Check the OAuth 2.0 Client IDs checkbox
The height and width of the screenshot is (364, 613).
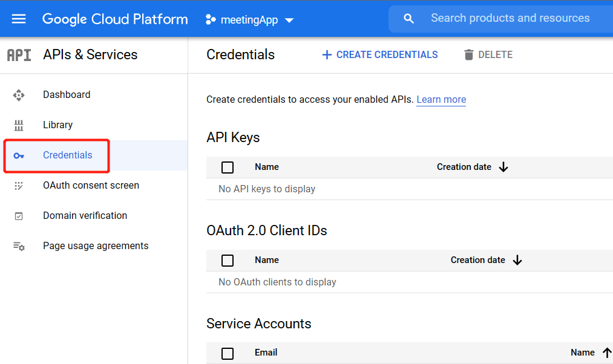pos(228,261)
